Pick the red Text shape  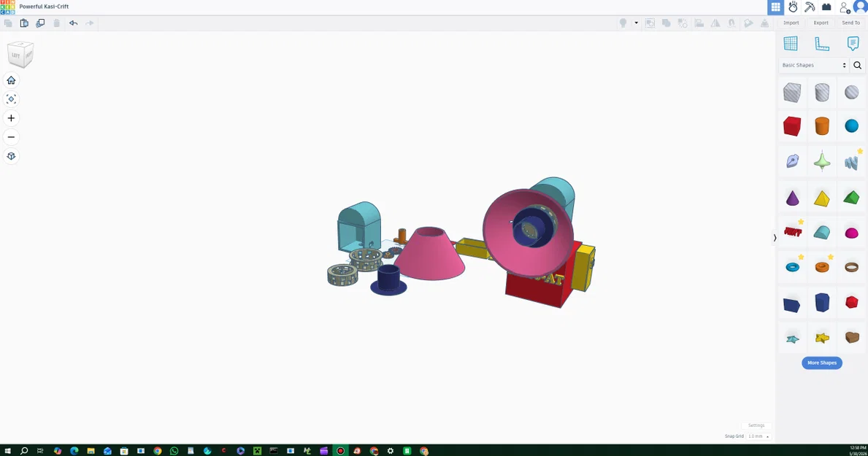tap(793, 232)
